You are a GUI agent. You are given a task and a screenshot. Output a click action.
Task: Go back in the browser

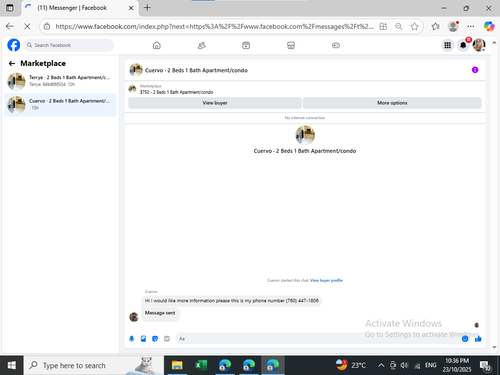[10, 26]
